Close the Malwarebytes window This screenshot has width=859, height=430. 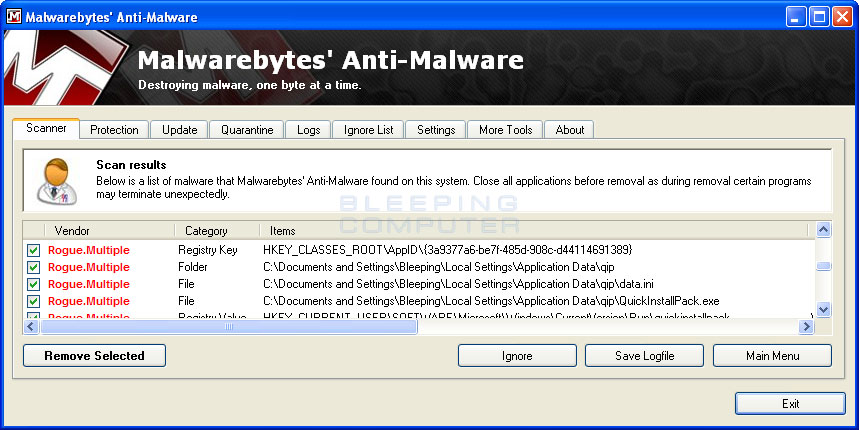click(x=842, y=16)
